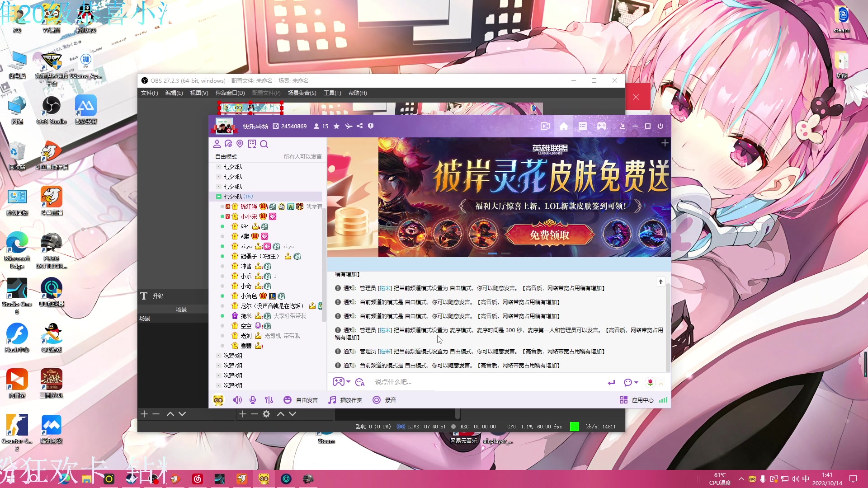This screenshot has height=488, width=868.
Task: Open the user person icon above channel list
Action: 217,144
